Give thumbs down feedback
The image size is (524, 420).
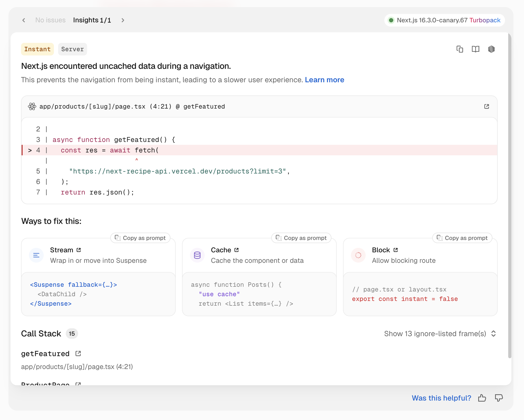499,398
